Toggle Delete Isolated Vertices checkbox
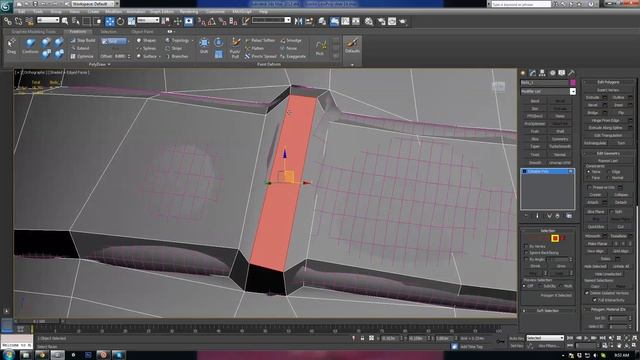This screenshot has width=640, height=360. tap(587, 293)
